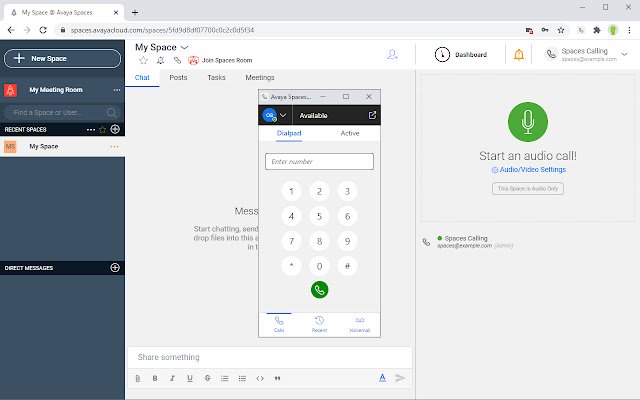Add a new direct message with plus icon
This screenshot has width=640, height=400.
[115, 268]
